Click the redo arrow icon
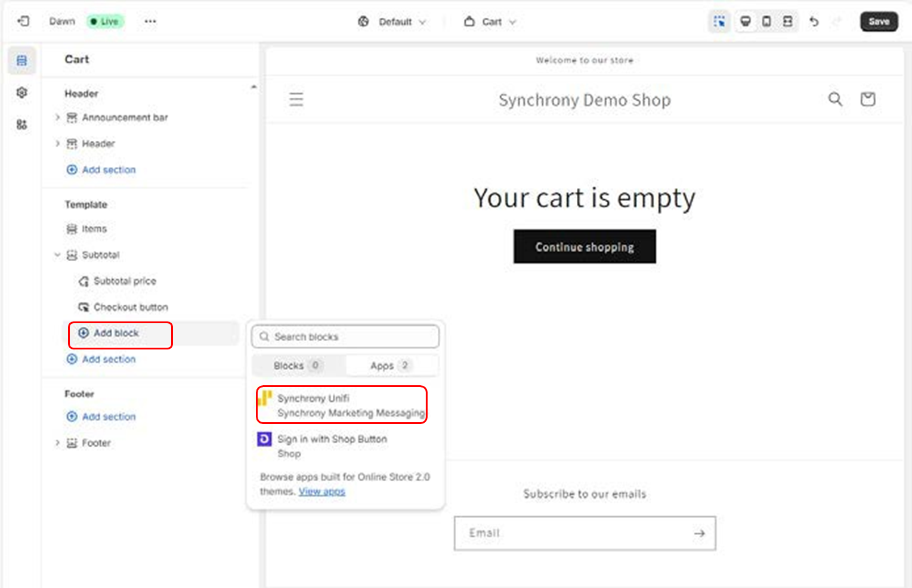912x588 pixels. click(837, 21)
